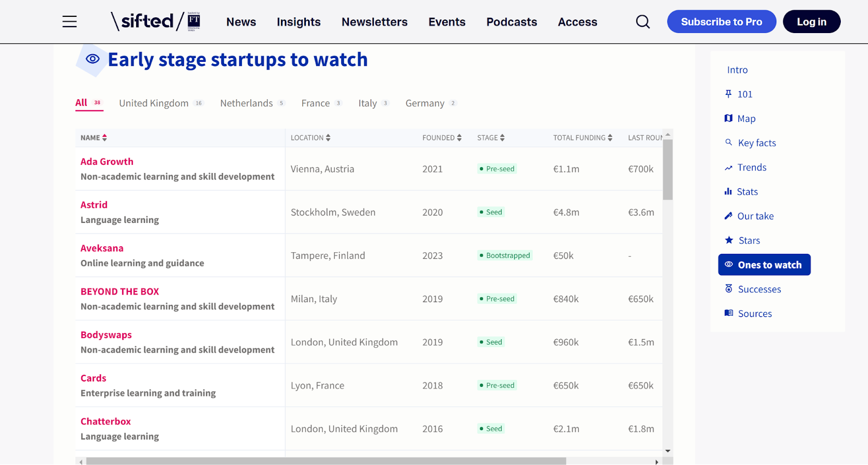
Task: Click the table horizontal scrollbar thumb
Action: 326,461
